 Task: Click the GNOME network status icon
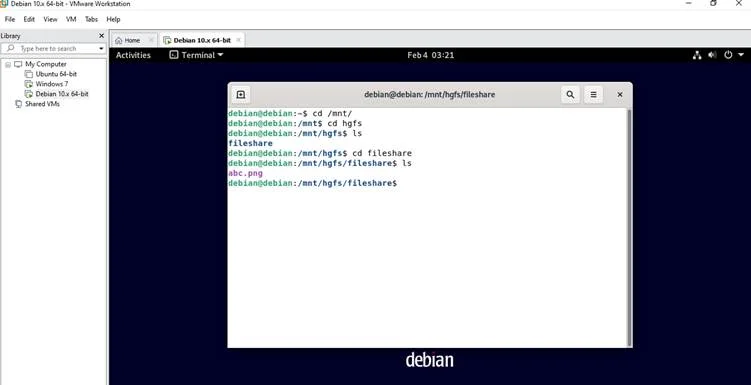click(x=697, y=55)
